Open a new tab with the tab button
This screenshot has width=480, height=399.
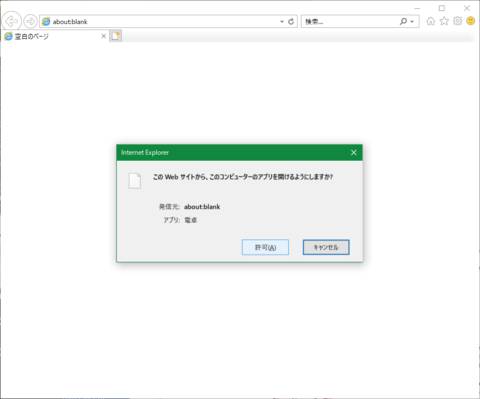[116, 36]
